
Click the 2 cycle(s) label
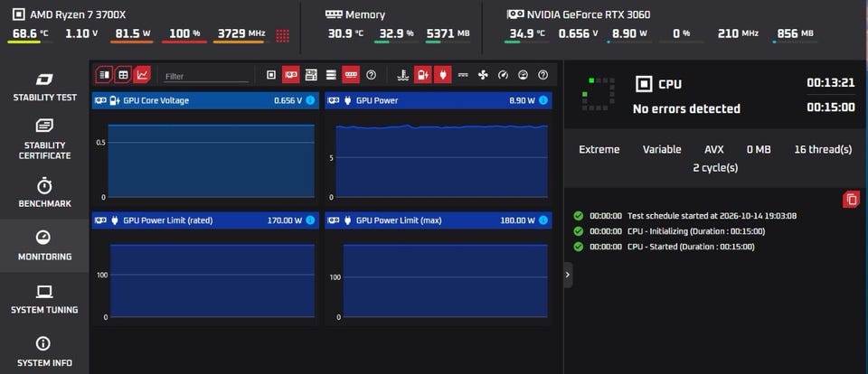[715, 167]
